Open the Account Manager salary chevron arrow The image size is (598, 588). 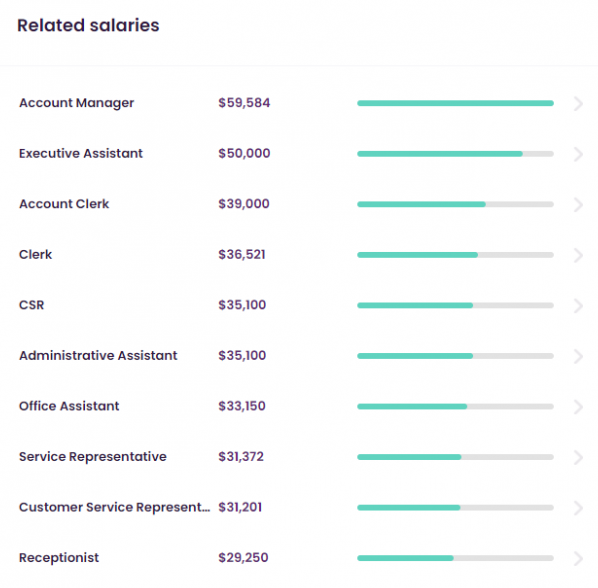pyautogui.click(x=578, y=103)
